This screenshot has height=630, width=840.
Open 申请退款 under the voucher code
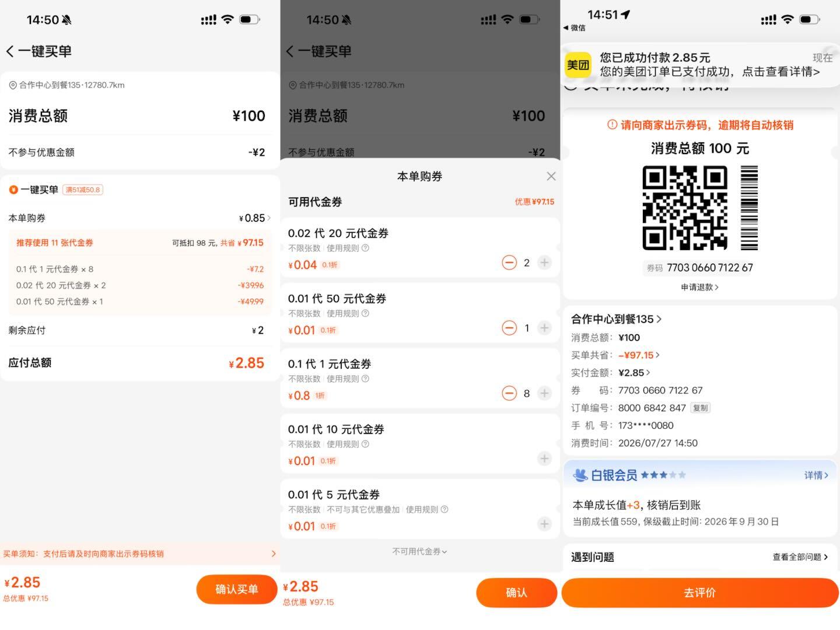click(x=699, y=287)
